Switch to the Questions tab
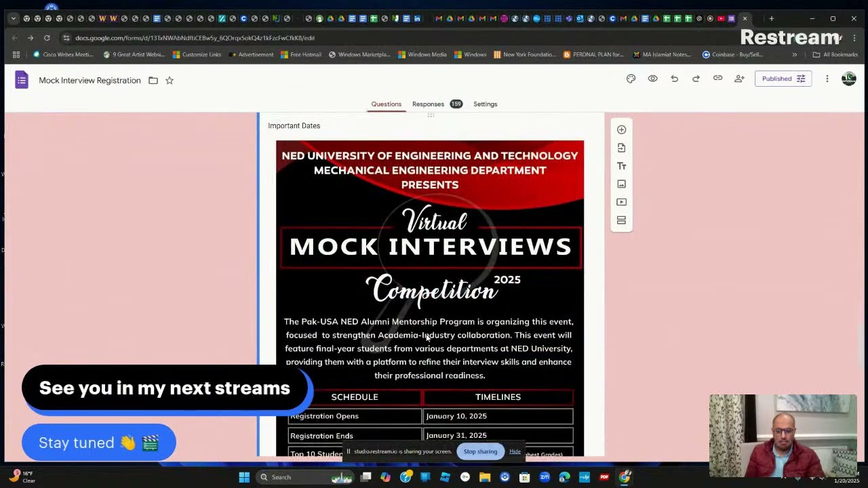The image size is (868, 488). click(386, 104)
